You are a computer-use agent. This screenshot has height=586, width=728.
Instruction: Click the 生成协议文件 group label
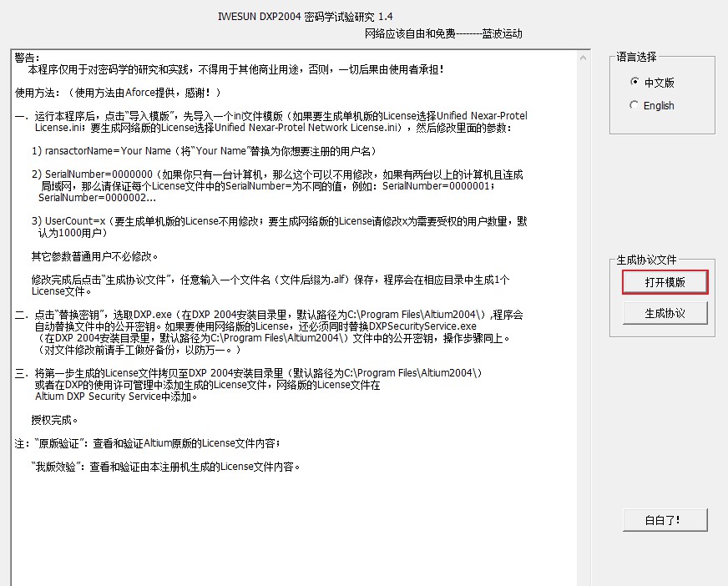coord(646,260)
